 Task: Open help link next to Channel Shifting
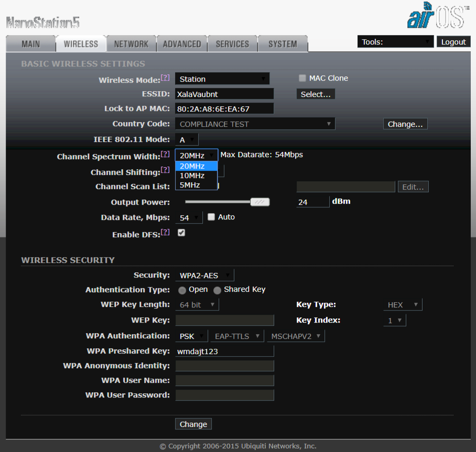(165, 170)
